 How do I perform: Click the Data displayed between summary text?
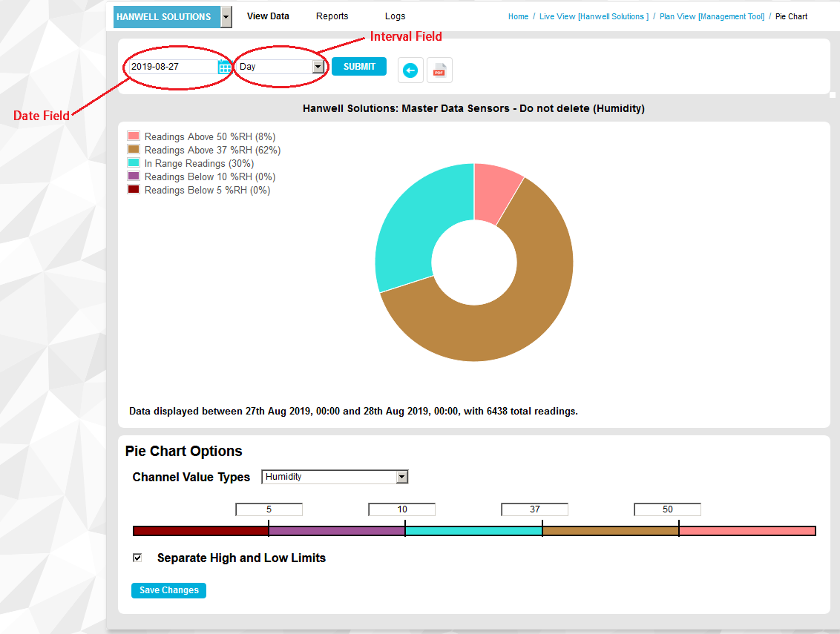click(353, 412)
